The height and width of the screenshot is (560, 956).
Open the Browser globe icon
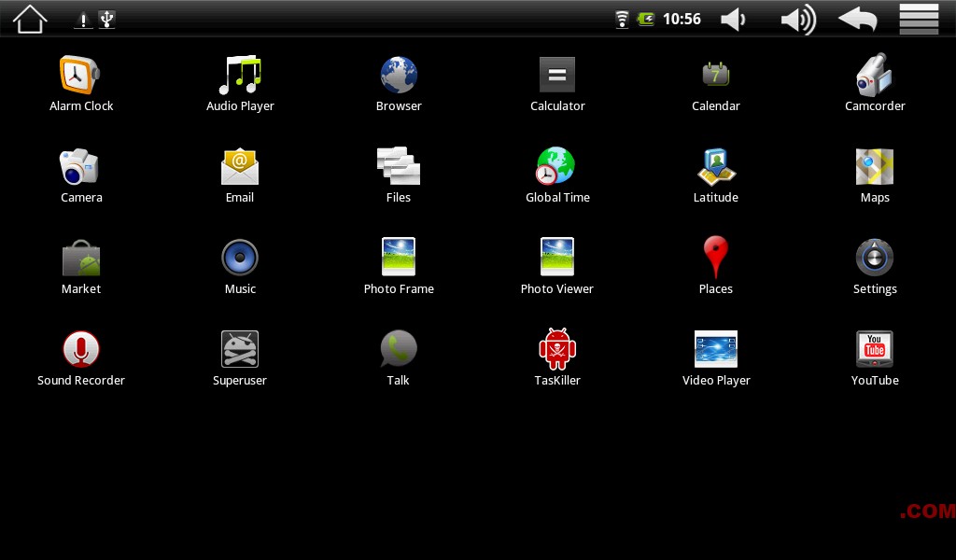click(x=399, y=76)
